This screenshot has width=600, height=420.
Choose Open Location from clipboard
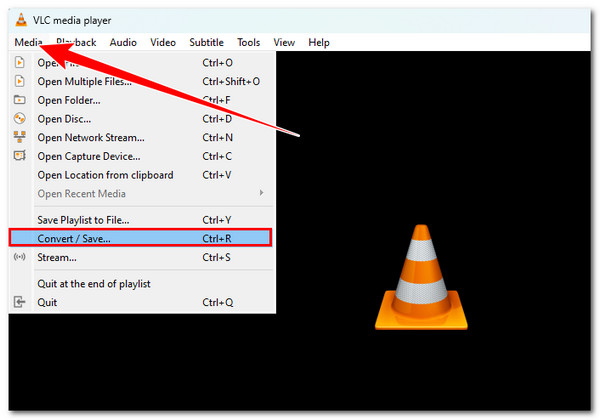(x=142, y=175)
